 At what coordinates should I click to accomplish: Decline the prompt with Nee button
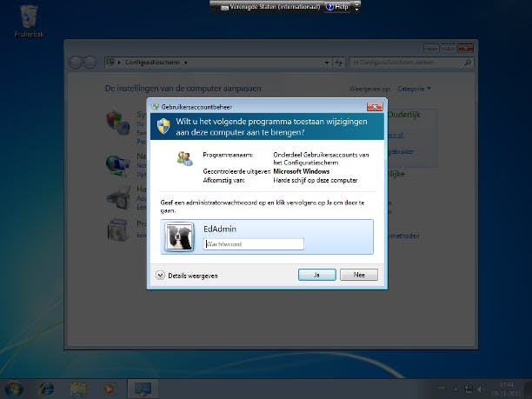click(x=359, y=275)
